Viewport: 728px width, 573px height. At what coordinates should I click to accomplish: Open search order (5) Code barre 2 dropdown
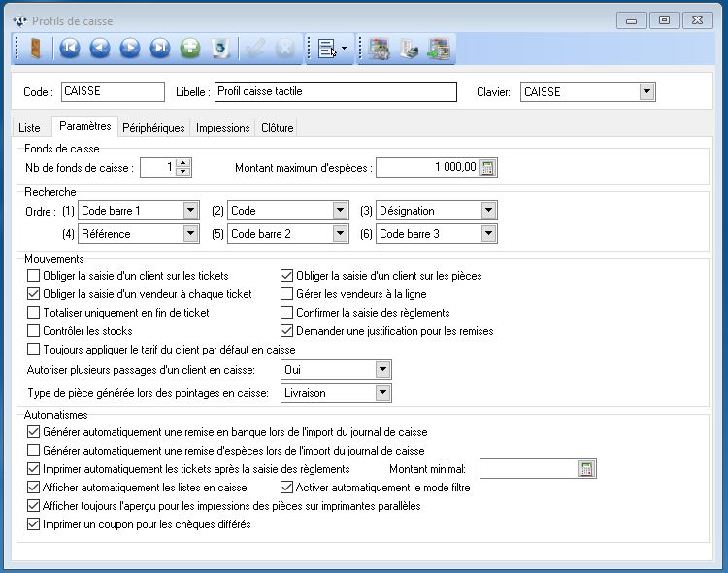[340, 234]
